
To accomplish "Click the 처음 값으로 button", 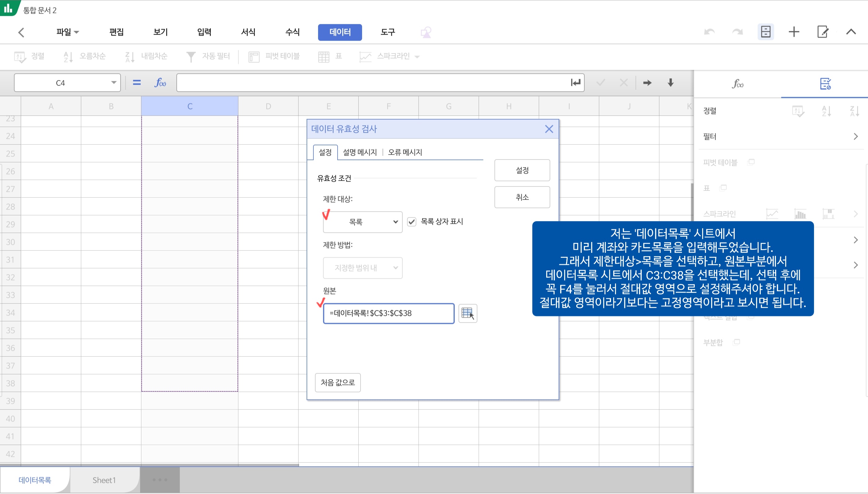I will tap(338, 382).
